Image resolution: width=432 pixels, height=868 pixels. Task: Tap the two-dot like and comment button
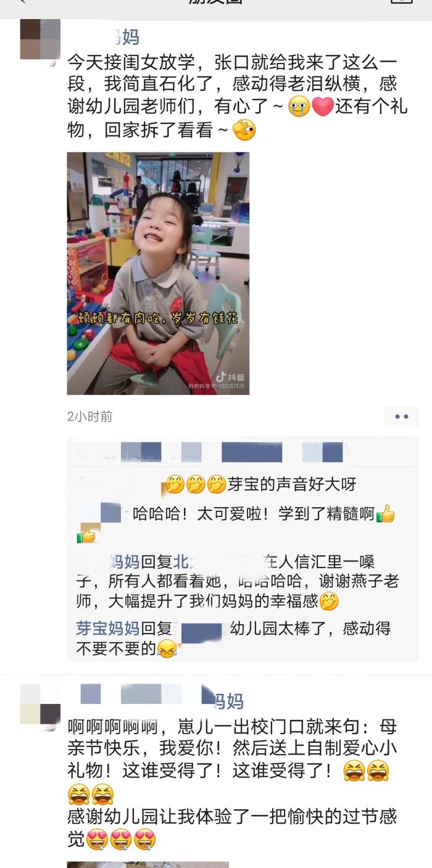coord(402,416)
